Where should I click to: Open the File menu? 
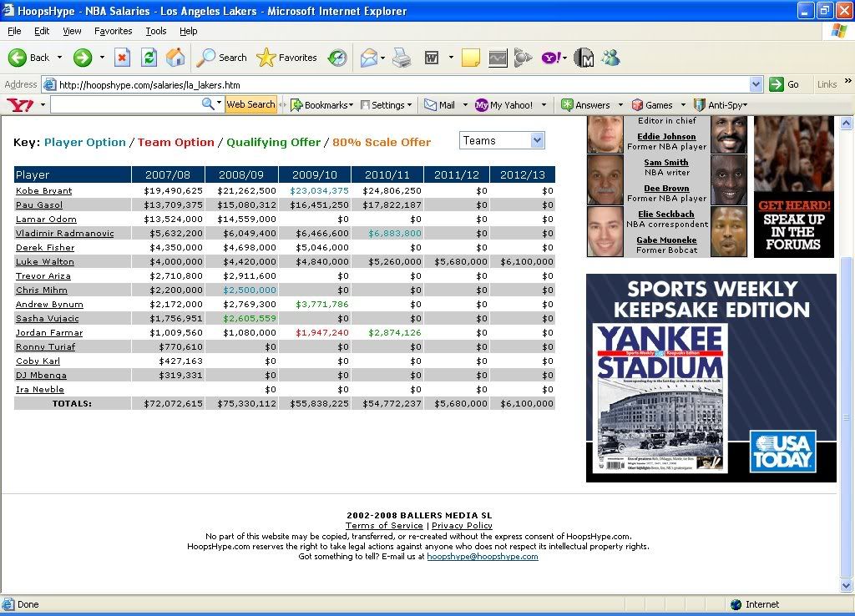pyautogui.click(x=14, y=31)
